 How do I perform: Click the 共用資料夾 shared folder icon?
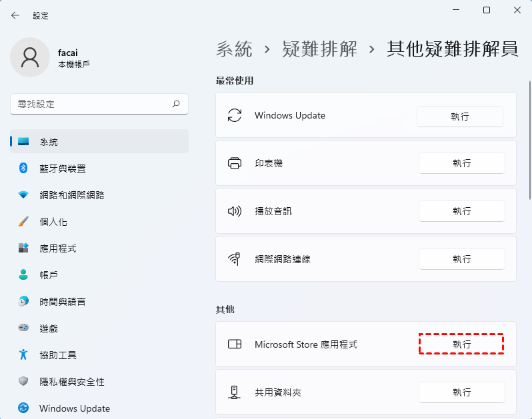coord(235,392)
